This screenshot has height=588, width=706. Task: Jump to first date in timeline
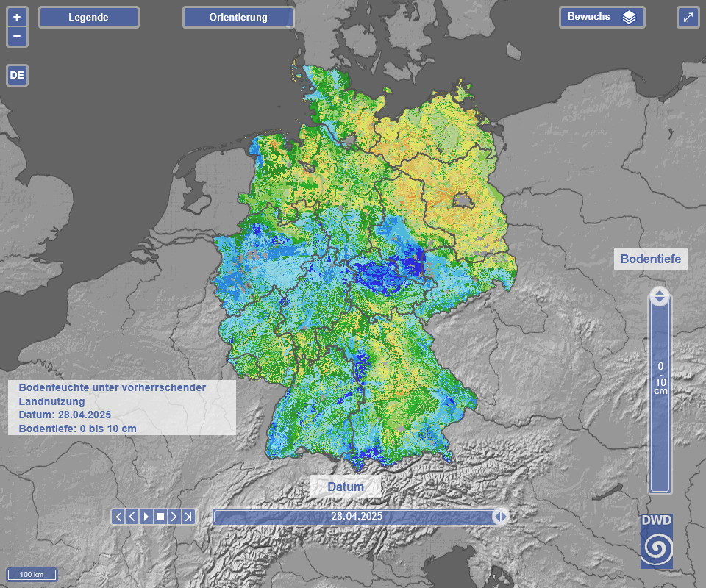(x=118, y=517)
